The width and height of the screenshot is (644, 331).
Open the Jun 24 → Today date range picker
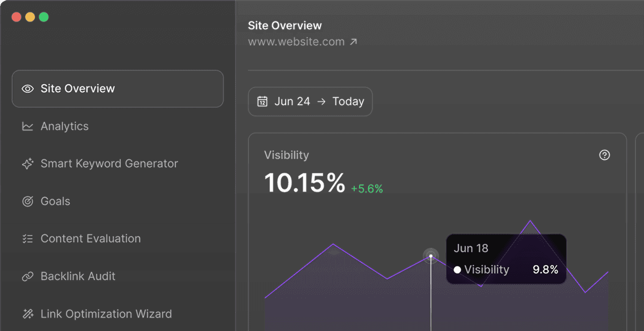click(310, 101)
